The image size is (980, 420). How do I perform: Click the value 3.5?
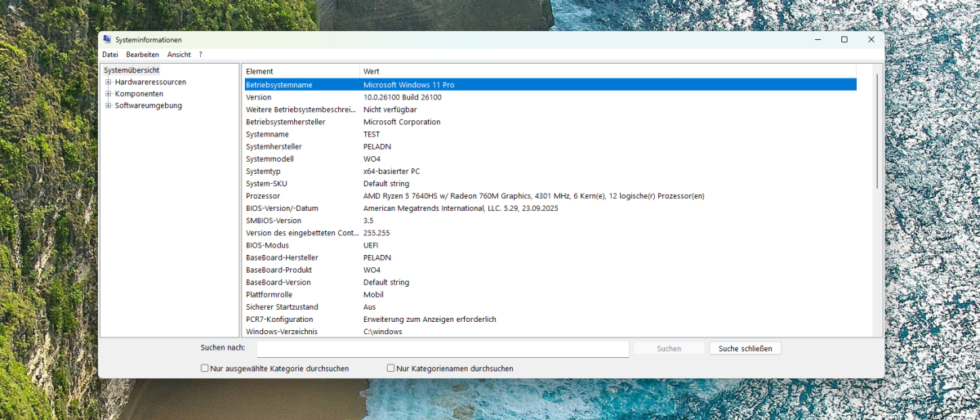pos(368,221)
